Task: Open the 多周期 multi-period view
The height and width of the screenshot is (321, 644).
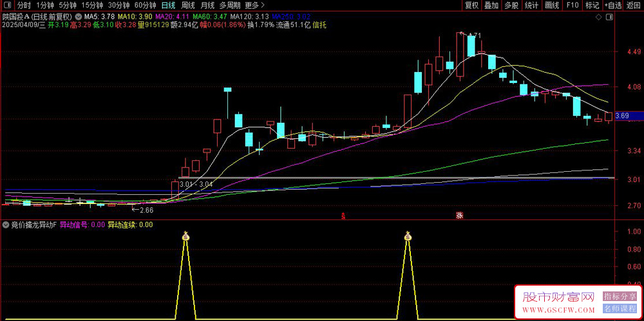Action: coord(230,5)
